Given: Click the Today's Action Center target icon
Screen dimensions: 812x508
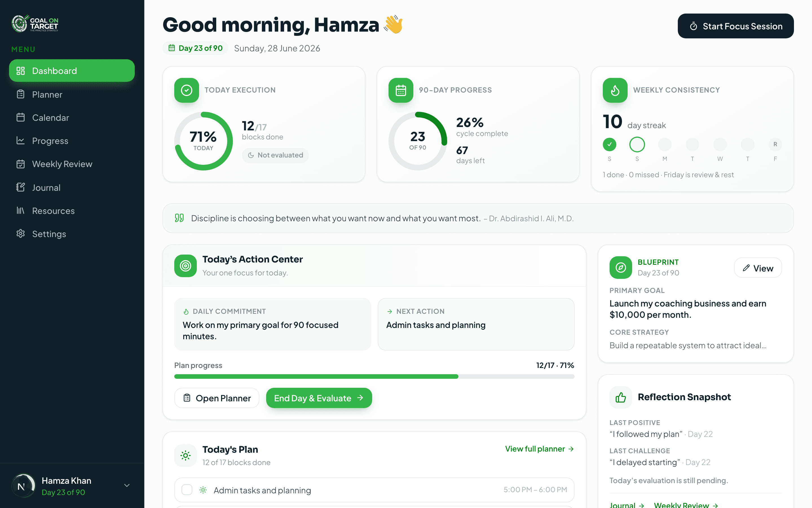Looking at the screenshot, I should pos(185,266).
